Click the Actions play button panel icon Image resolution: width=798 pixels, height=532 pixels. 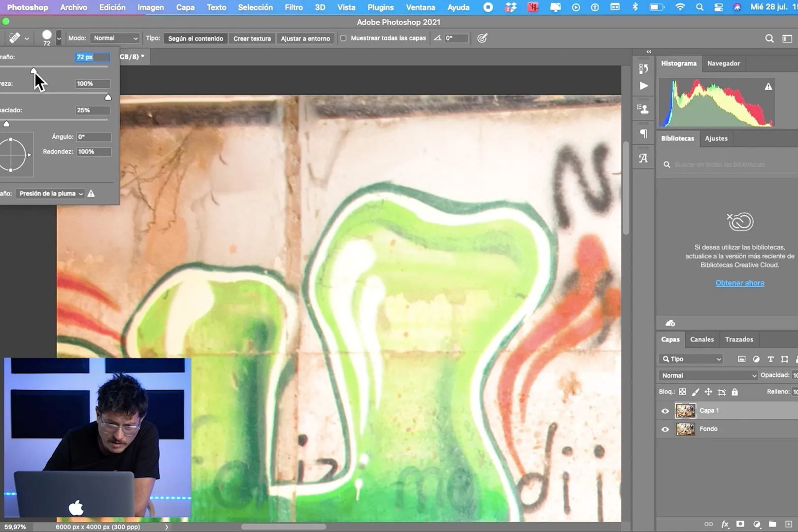(x=643, y=86)
